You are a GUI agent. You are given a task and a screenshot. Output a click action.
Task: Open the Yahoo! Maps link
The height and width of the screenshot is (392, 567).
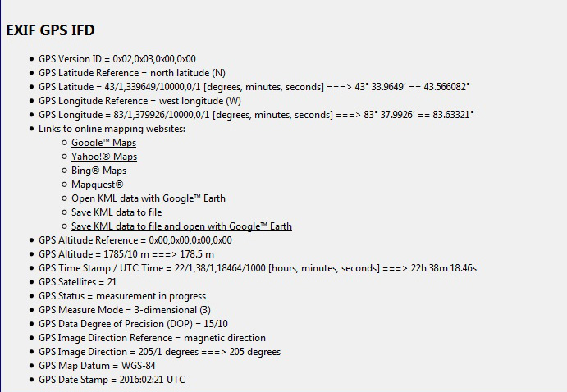[x=104, y=157]
